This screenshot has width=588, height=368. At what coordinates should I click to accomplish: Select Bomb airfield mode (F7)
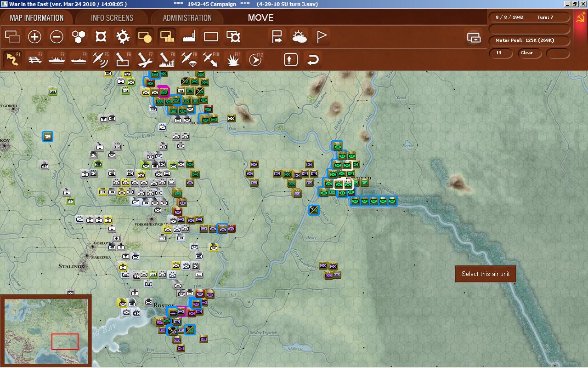[145, 59]
